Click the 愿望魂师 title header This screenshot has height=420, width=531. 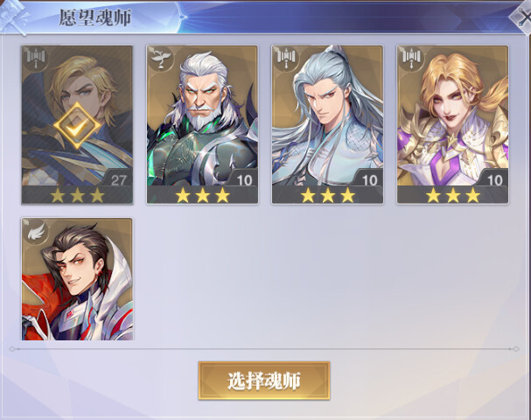click(95, 17)
